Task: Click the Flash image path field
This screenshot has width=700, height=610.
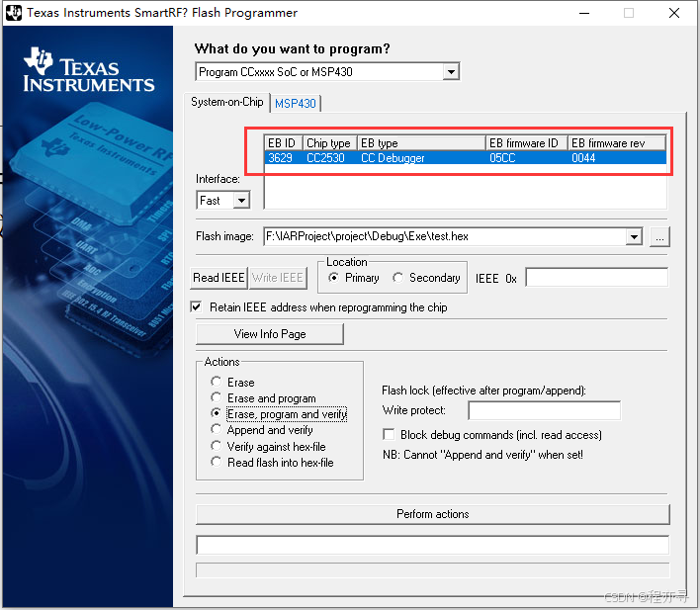Action: [445, 236]
